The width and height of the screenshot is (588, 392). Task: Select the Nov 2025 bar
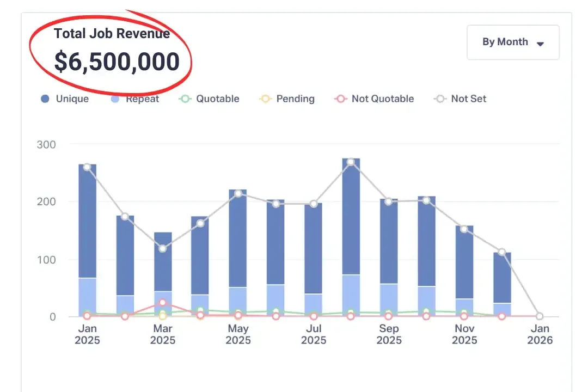[464, 271]
